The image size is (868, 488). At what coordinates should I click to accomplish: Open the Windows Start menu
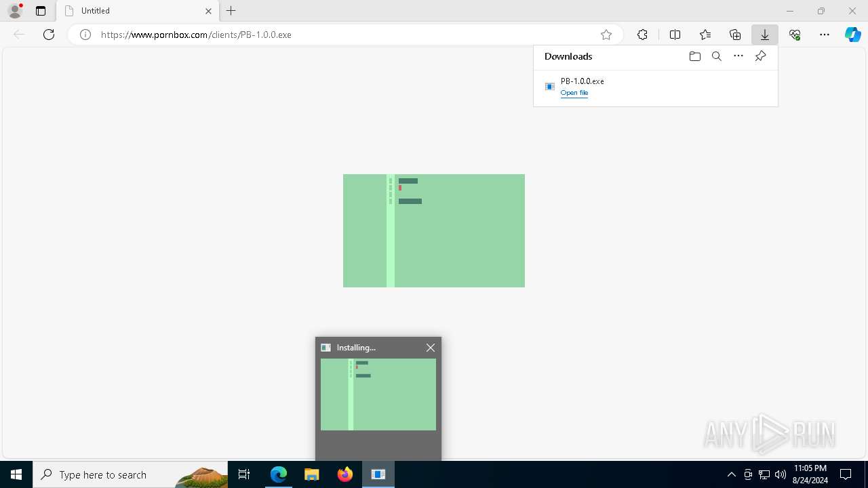pos(16,474)
